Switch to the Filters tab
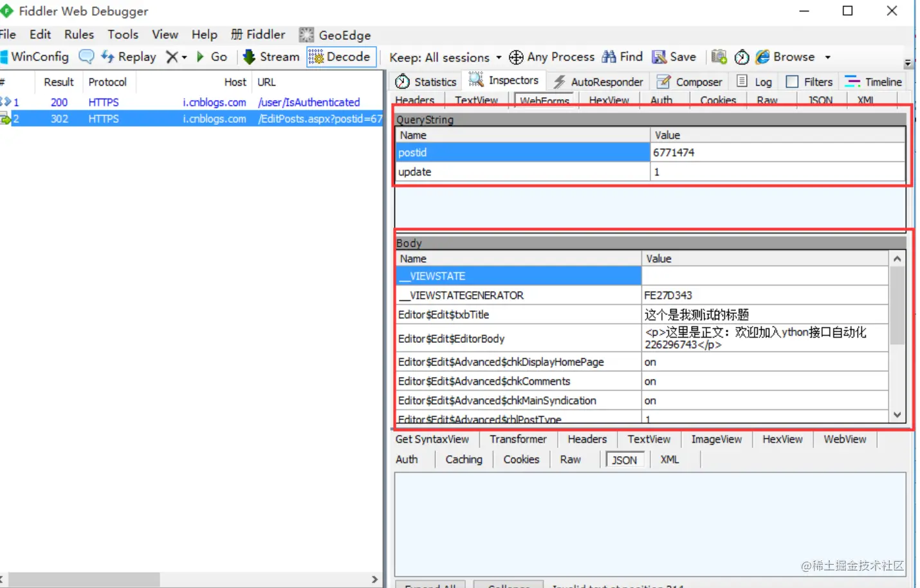This screenshot has height=588, width=920. click(x=809, y=82)
